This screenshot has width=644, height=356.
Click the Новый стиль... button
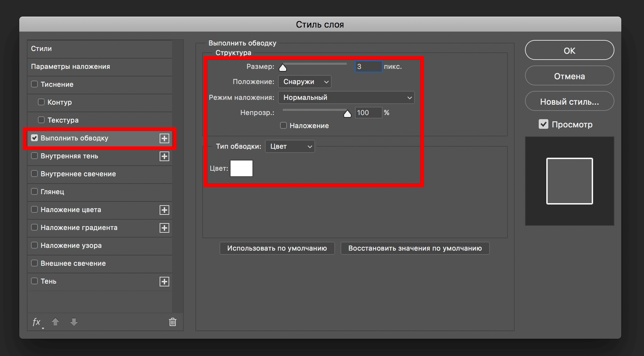569,102
